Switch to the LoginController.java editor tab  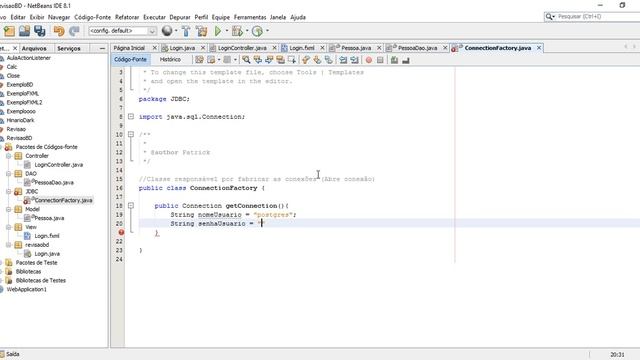click(242, 48)
